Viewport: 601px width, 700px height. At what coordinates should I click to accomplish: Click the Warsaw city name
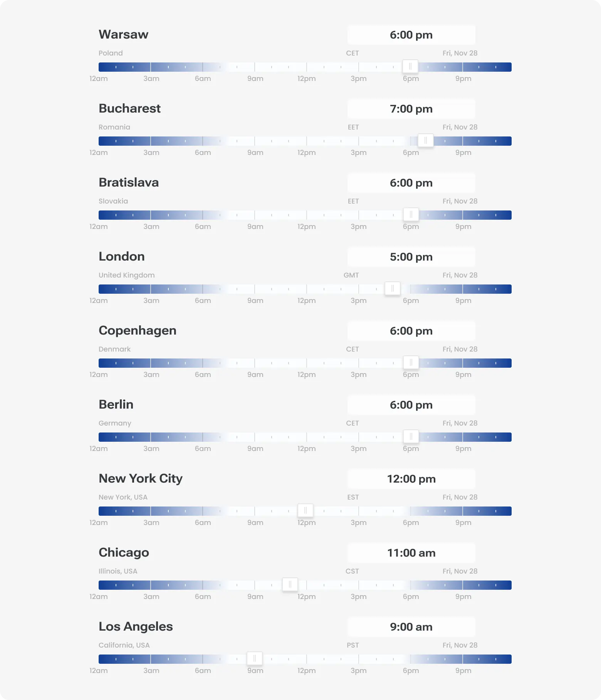[x=123, y=34]
